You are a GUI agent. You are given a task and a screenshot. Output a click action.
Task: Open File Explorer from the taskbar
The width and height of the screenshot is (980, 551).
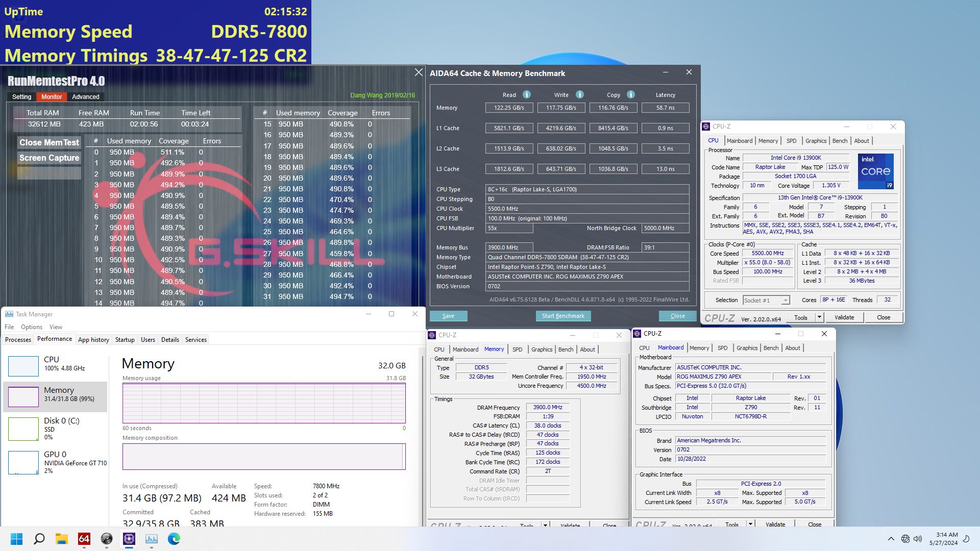click(62, 539)
